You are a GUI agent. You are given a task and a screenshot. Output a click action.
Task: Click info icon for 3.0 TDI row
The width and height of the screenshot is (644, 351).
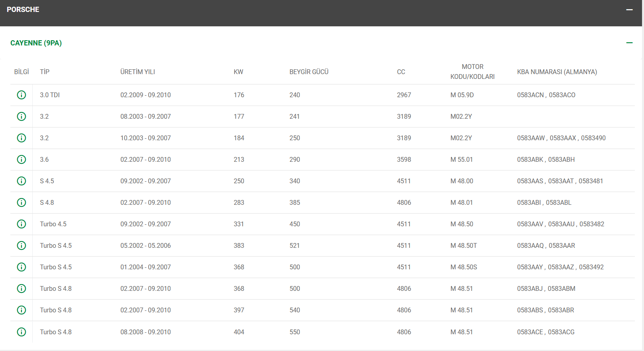point(22,95)
